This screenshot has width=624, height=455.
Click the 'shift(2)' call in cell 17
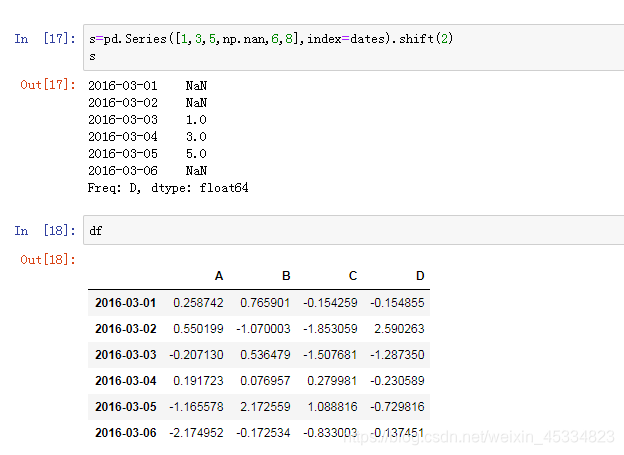click(x=426, y=39)
